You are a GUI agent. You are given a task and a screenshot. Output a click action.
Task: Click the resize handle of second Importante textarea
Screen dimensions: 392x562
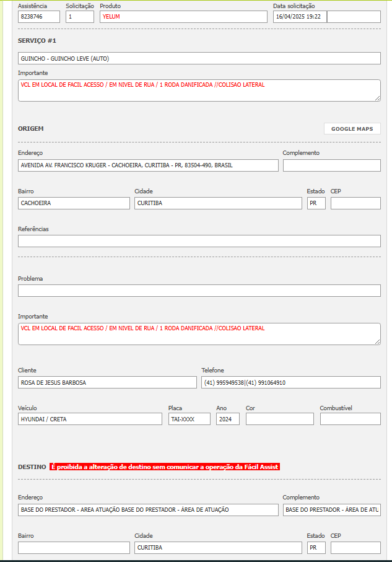378,342
